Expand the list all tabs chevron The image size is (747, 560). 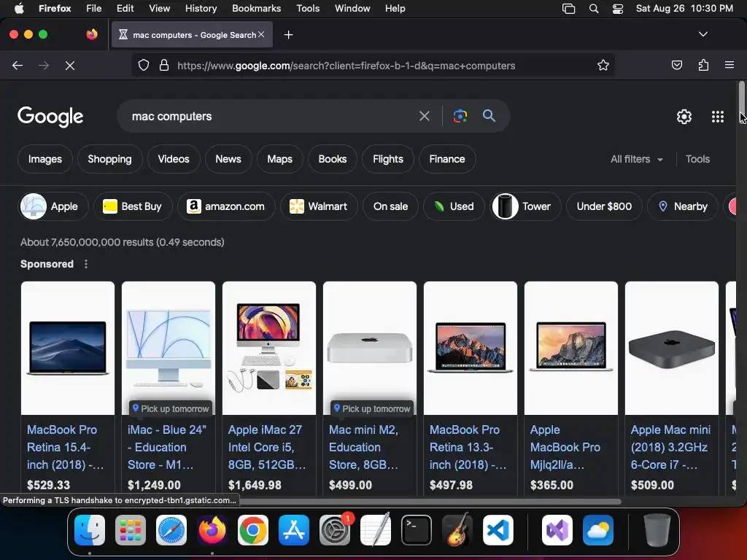[703, 34]
